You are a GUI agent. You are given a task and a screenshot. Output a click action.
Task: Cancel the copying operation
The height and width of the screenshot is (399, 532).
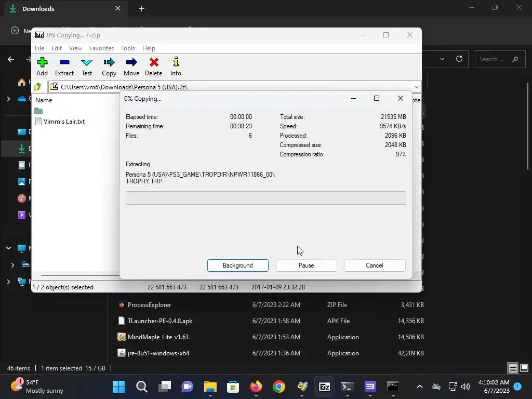coord(375,265)
